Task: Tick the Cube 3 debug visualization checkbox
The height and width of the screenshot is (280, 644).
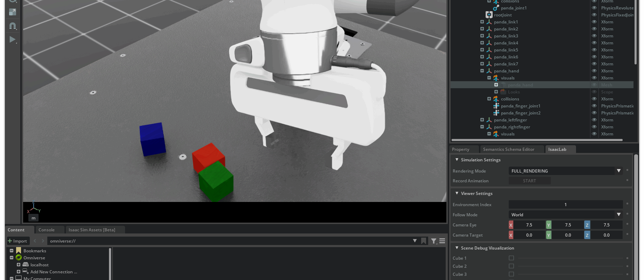Action: coord(511,274)
